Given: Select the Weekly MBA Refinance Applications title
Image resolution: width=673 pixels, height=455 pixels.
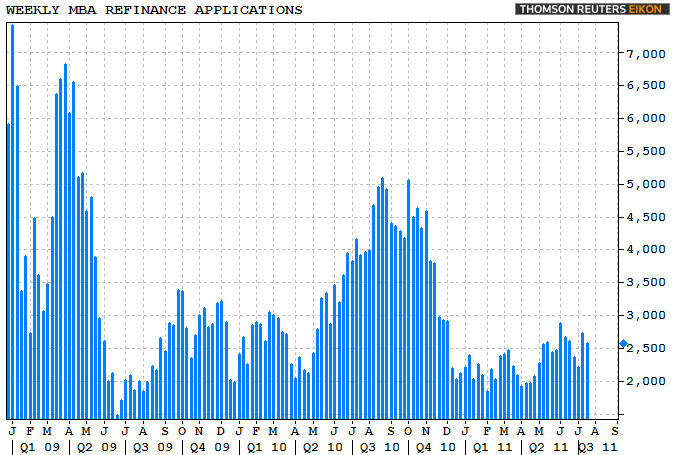Looking at the screenshot, I should tap(154, 10).
